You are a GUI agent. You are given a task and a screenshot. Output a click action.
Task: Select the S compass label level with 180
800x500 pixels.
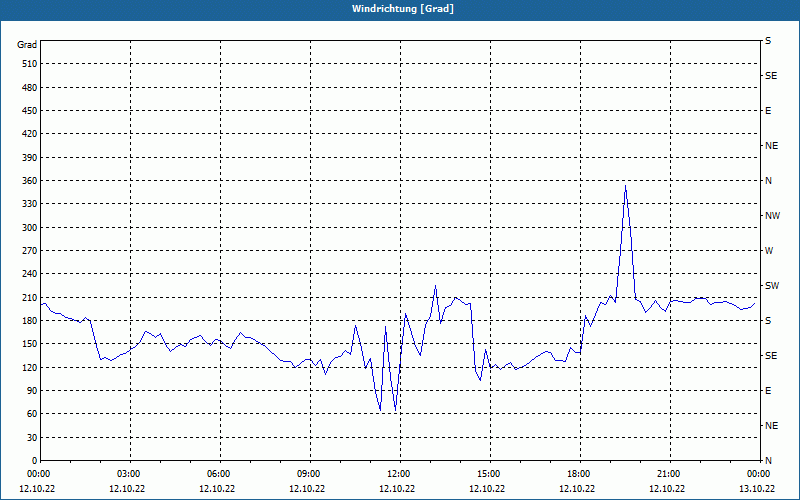coord(768,321)
